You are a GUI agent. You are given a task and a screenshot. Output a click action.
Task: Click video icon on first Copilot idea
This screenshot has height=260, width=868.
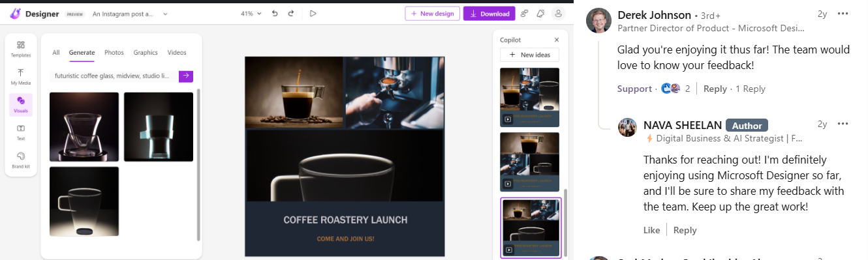(507, 119)
